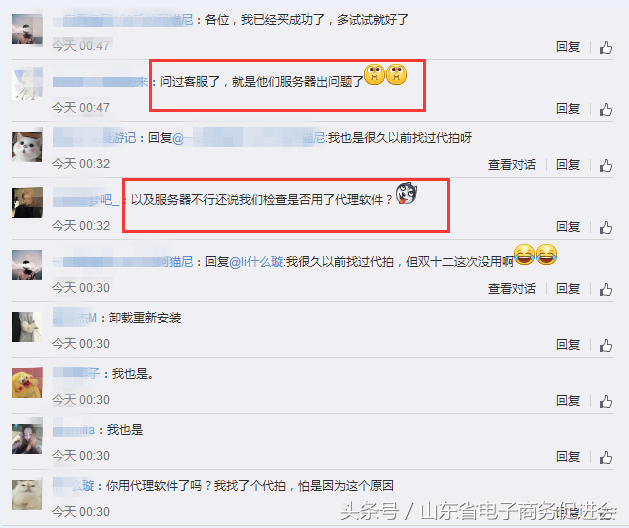This screenshot has height=528, width=629.
Task: Reply to the comment asking 检查是否用了代理软件
Action: pos(568,227)
